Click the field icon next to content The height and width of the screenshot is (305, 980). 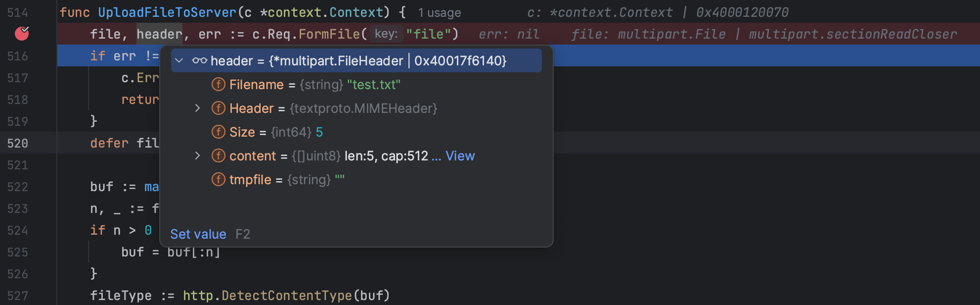[x=218, y=155]
